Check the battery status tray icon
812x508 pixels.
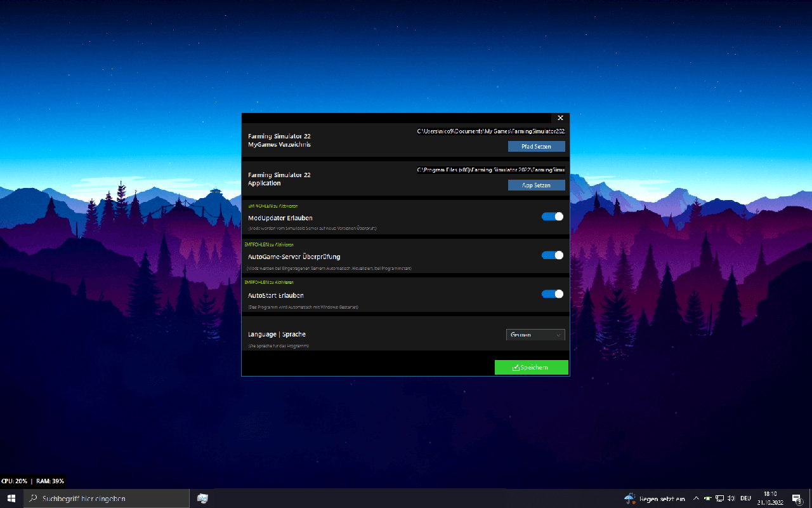click(707, 498)
